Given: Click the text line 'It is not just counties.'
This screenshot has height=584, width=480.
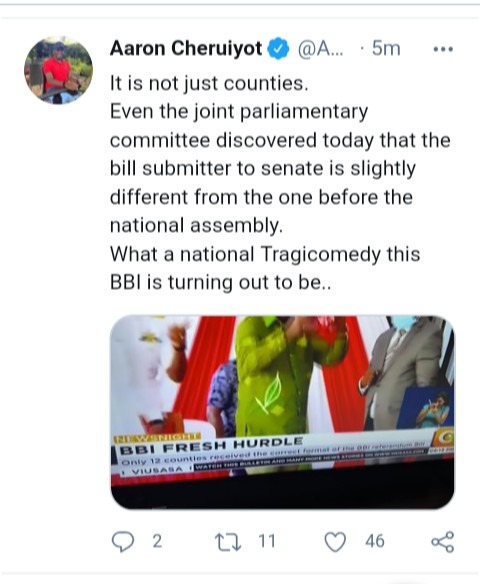Looking at the screenshot, I should pyautogui.click(x=209, y=83).
